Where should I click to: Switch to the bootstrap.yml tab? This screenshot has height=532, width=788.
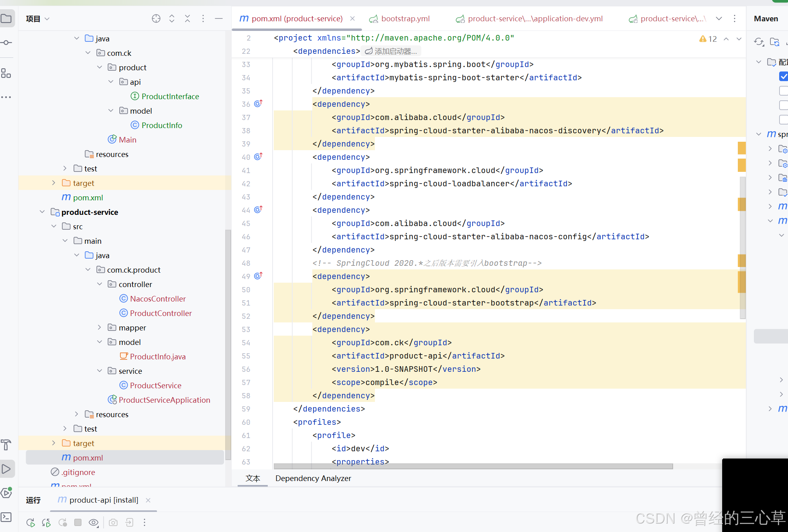tap(405, 18)
